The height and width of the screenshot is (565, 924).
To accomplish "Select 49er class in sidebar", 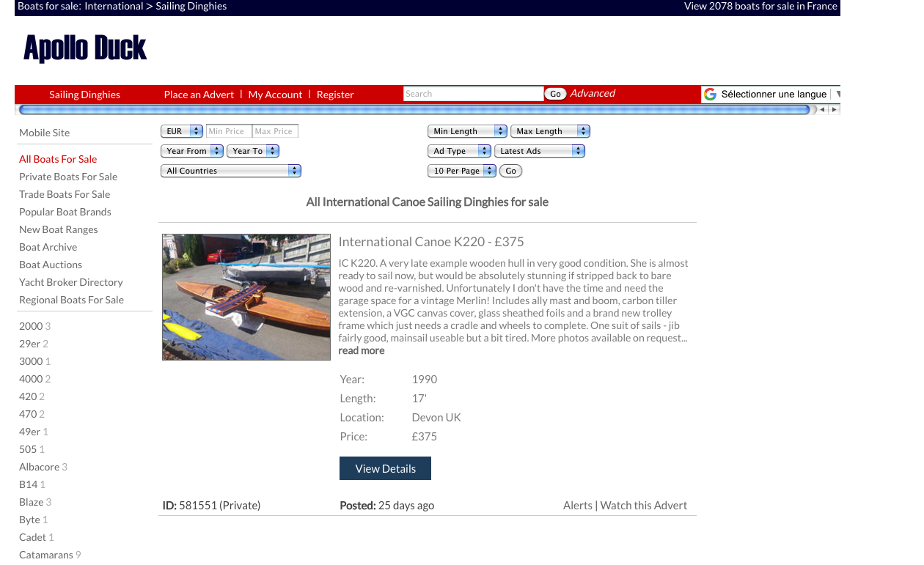I will coord(29,432).
